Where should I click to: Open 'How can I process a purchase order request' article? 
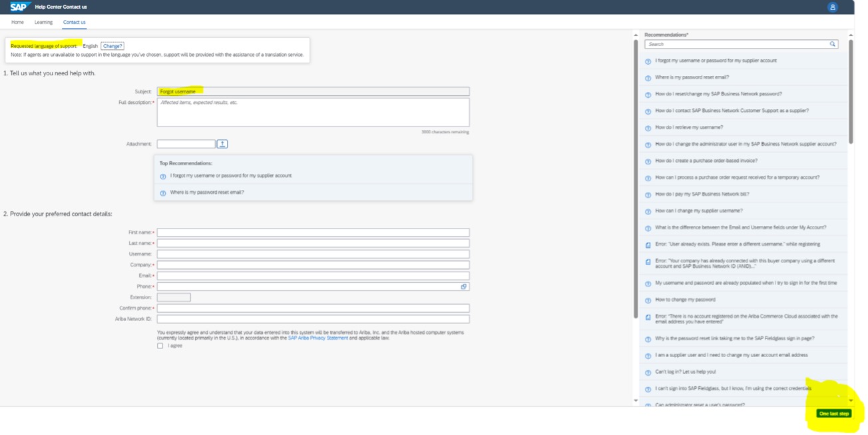[x=738, y=177]
